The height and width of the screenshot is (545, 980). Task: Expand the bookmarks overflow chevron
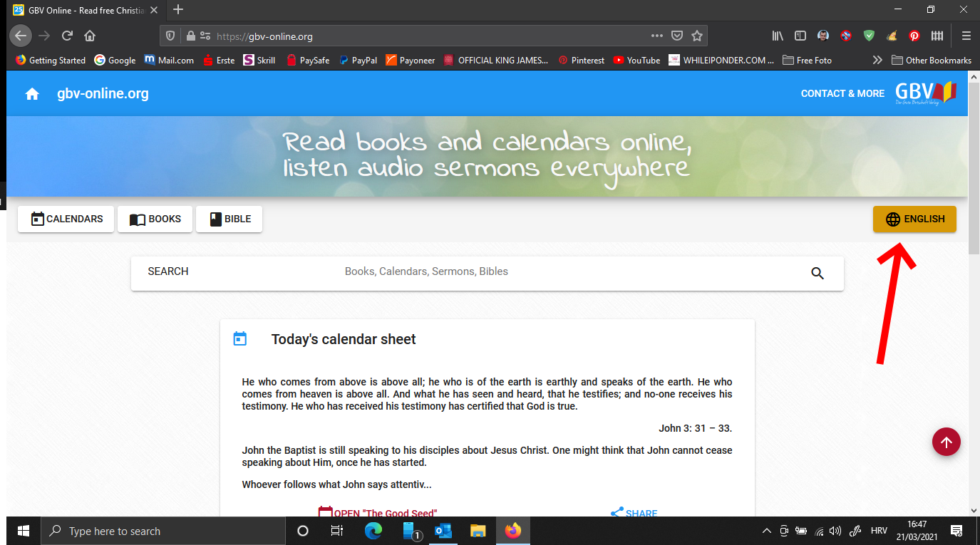877,61
